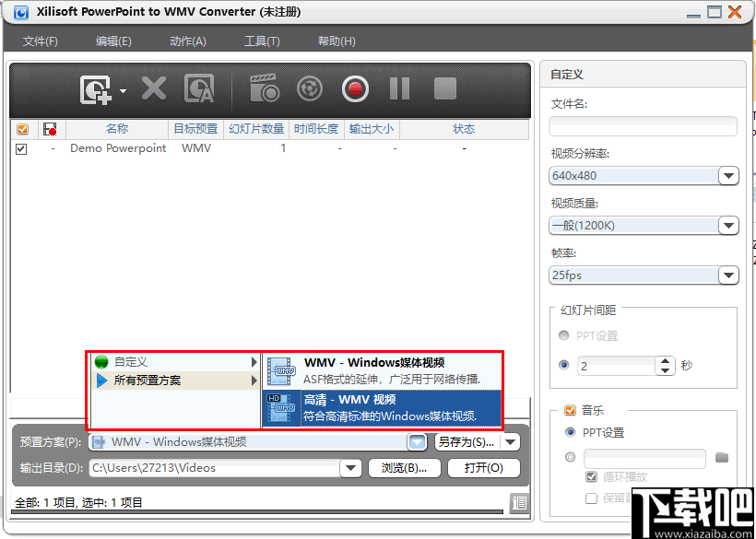Uncheck the Demo Powerpoint file row
This screenshot has height=539, width=756.
[x=20, y=148]
